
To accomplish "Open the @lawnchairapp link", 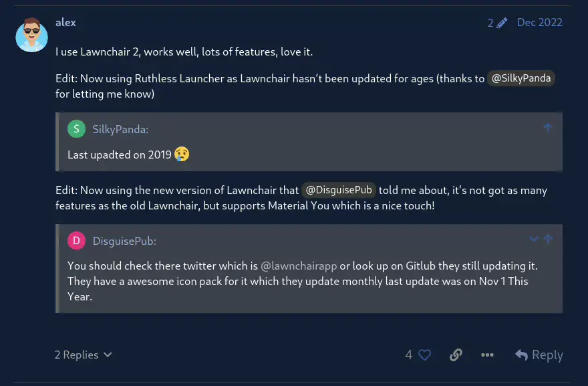I will tap(298, 266).
